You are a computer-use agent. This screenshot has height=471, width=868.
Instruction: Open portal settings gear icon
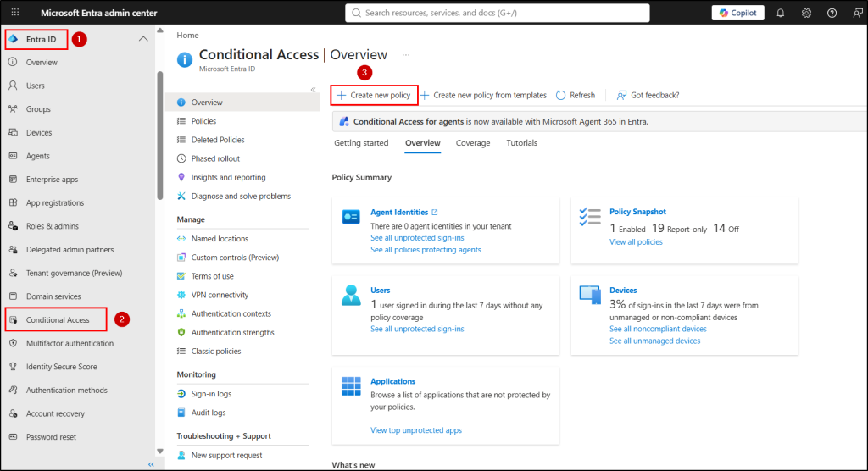806,13
